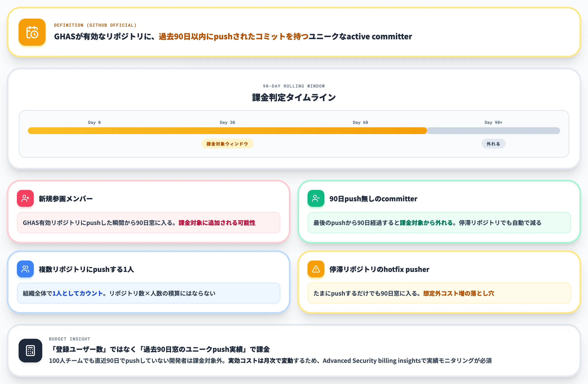Click the Day 0 timeline marker label
The height and width of the screenshot is (384, 588).
[x=94, y=122]
